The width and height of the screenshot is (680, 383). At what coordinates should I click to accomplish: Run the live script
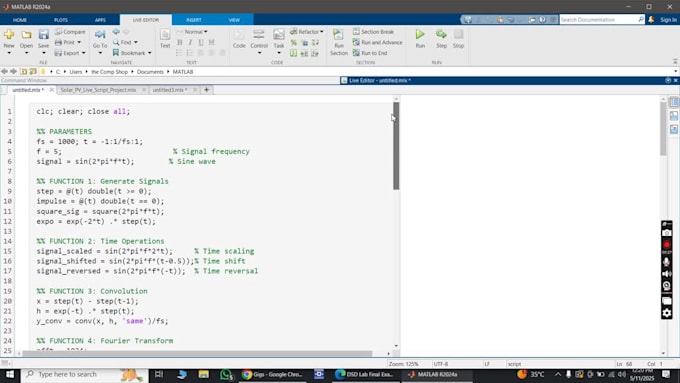[x=420, y=38]
